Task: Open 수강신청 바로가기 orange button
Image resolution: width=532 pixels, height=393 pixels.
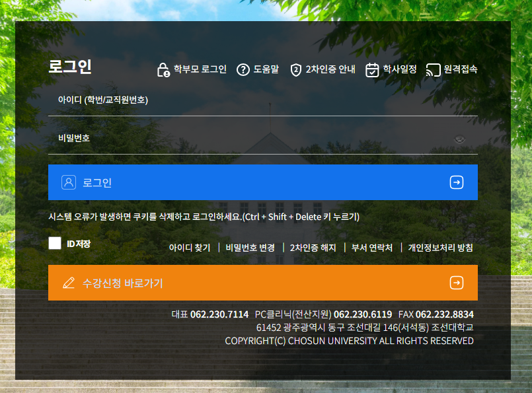Action: [262, 283]
